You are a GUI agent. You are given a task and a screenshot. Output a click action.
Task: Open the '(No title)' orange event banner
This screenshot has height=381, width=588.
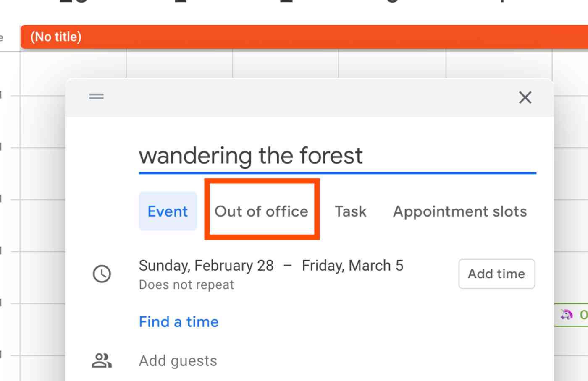[294, 37]
